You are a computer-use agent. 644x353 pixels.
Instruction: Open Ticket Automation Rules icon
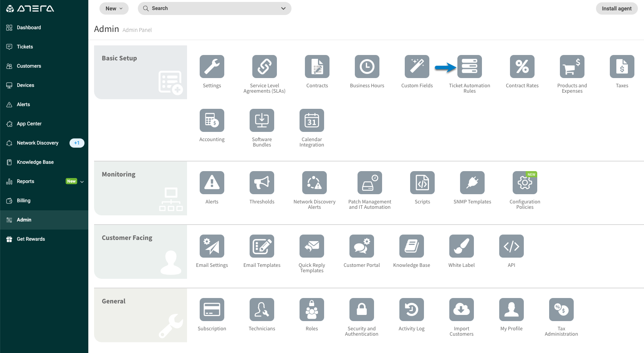pyautogui.click(x=470, y=67)
